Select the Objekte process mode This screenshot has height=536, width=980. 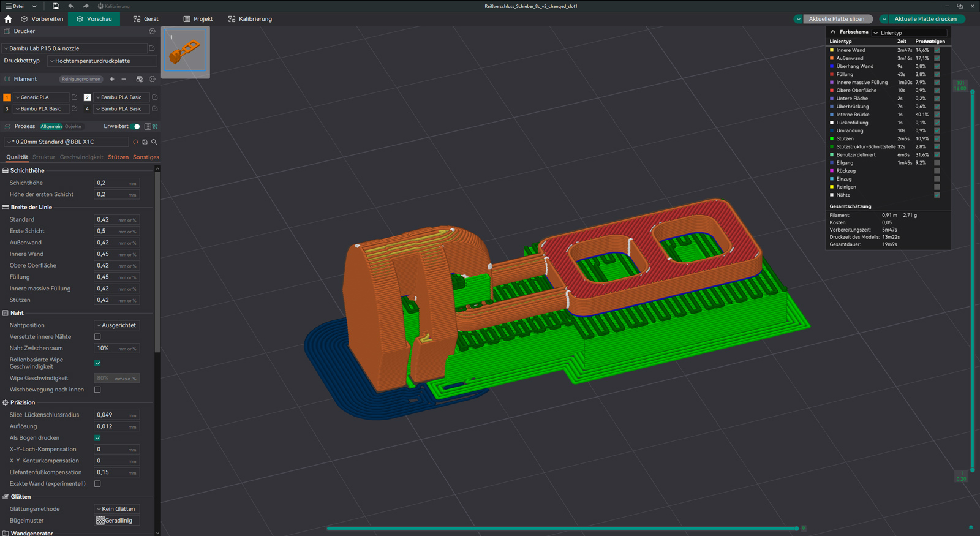[x=73, y=127]
